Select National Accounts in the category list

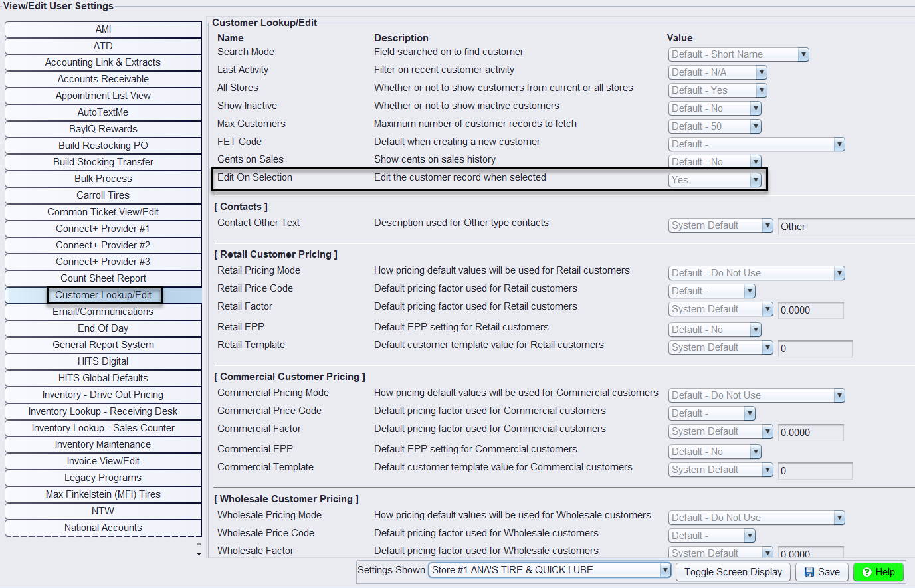pyautogui.click(x=103, y=528)
